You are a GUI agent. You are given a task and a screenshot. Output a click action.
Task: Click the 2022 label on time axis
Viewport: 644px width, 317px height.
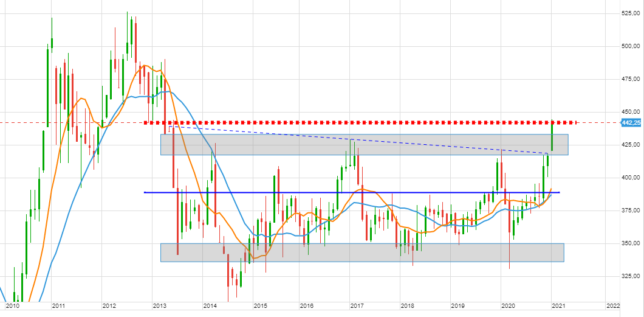click(x=613, y=307)
